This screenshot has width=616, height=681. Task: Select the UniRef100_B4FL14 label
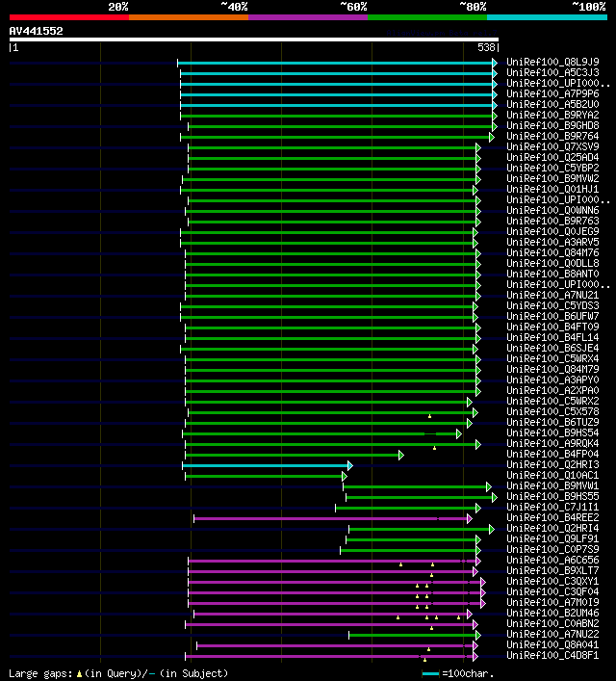(552, 337)
